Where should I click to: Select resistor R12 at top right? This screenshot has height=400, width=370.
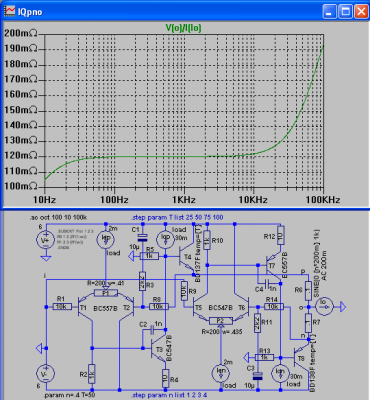[280, 235]
